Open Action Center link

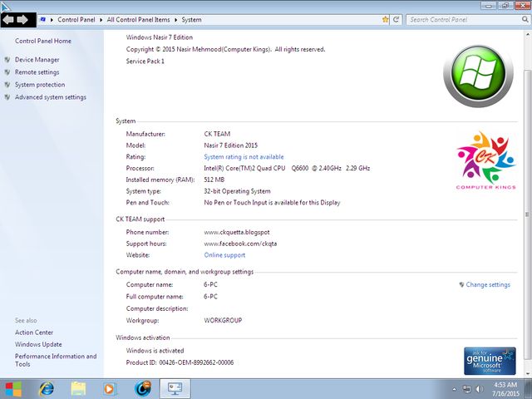[x=34, y=332]
